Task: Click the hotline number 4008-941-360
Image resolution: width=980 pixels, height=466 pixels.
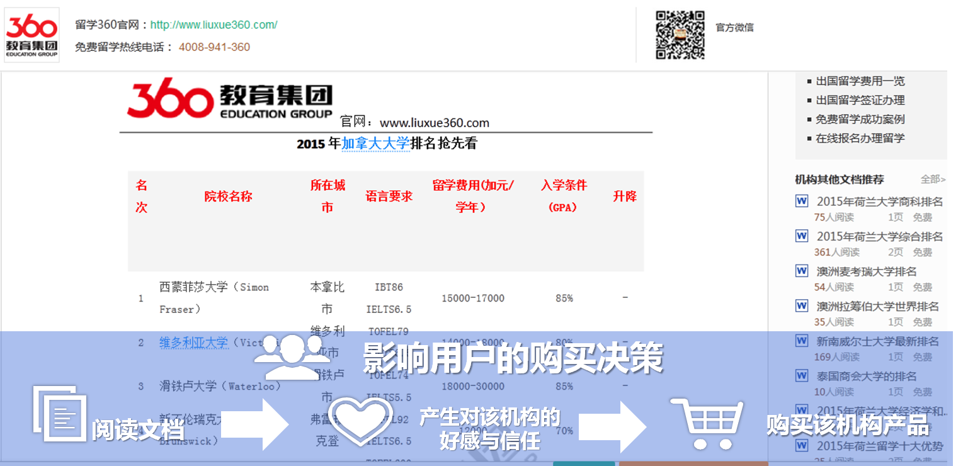Action: (x=214, y=47)
